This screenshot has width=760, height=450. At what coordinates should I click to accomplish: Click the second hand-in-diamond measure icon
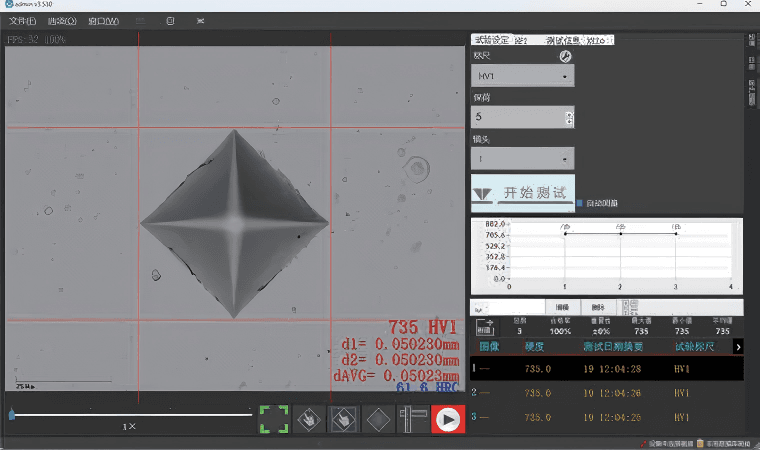343,420
